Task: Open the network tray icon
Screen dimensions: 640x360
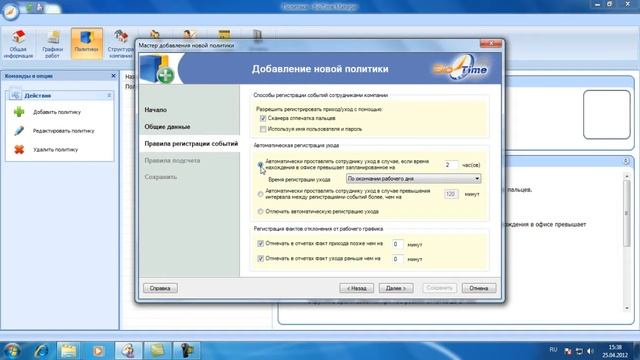Action: point(579,351)
